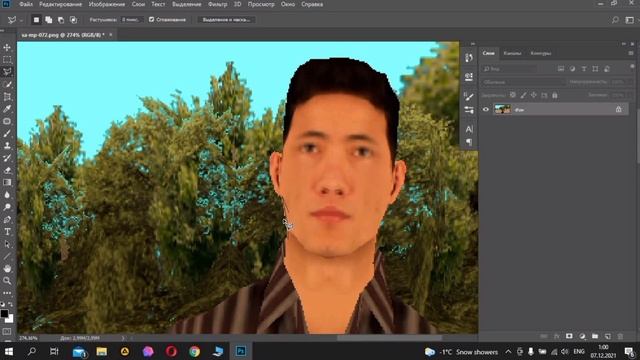Switch to the Каналы tab
The width and height of the screenshot is (640, 360).
[x=512, y=53]
